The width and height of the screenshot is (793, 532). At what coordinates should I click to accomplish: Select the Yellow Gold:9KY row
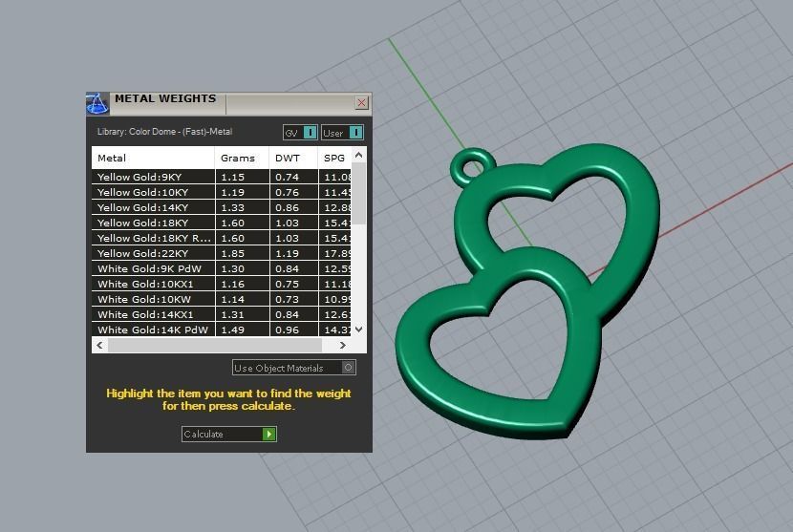222,177
